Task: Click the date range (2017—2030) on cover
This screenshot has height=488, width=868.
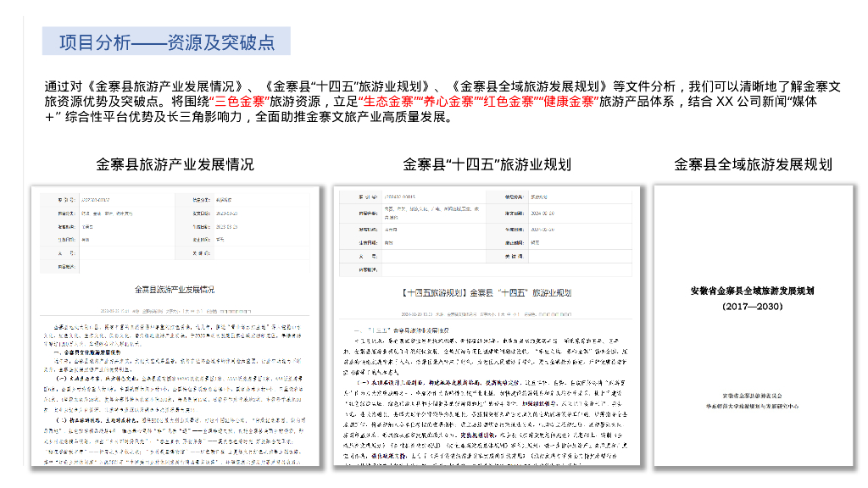Action: [753, 307]
